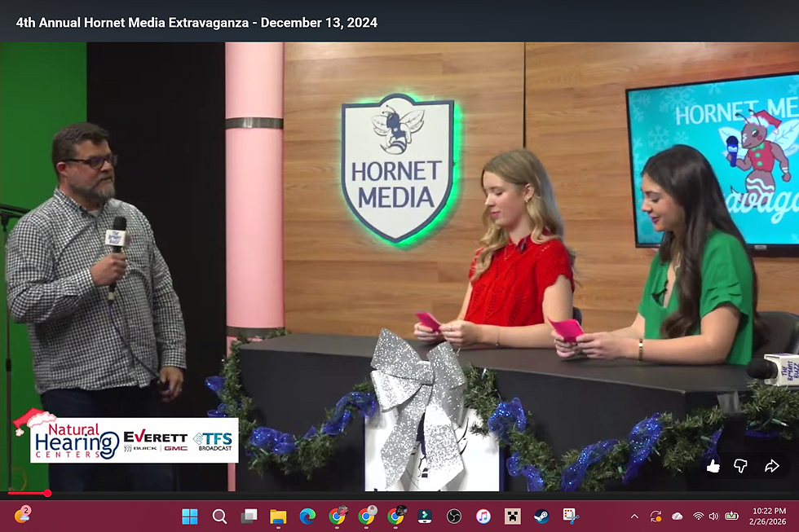Pause video by clicking Hornet Media logo
The width and height of the screenshot is (799, 532).
[x=398, y=169]
